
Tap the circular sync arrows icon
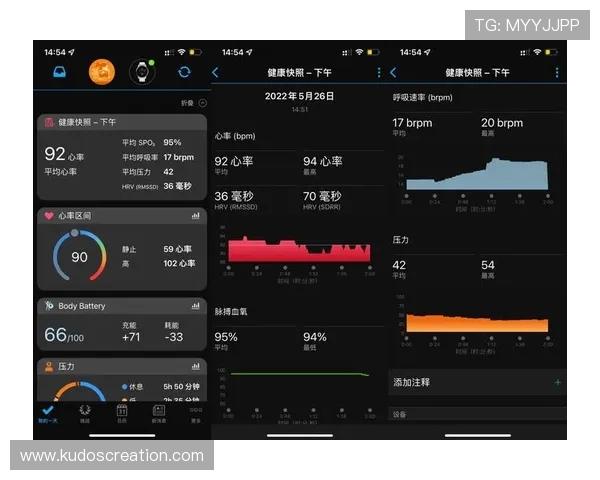(x=184, y=72)
